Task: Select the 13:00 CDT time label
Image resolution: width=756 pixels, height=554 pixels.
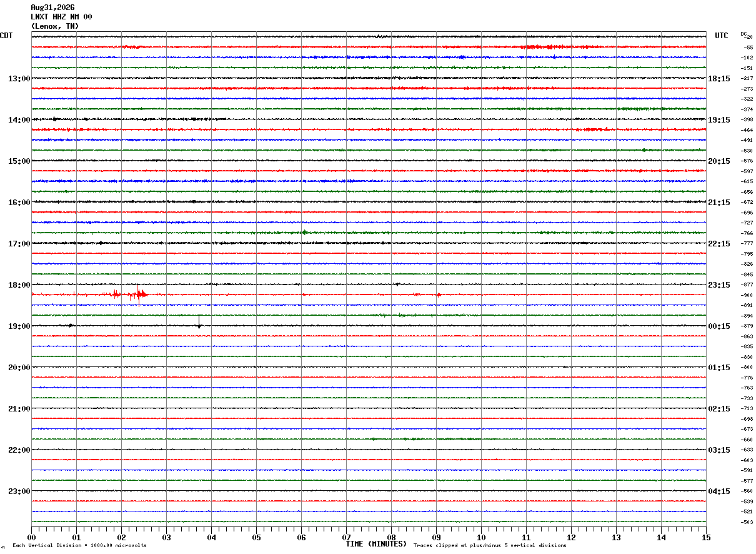Action: pyautogui.click(x=19, y=79)
